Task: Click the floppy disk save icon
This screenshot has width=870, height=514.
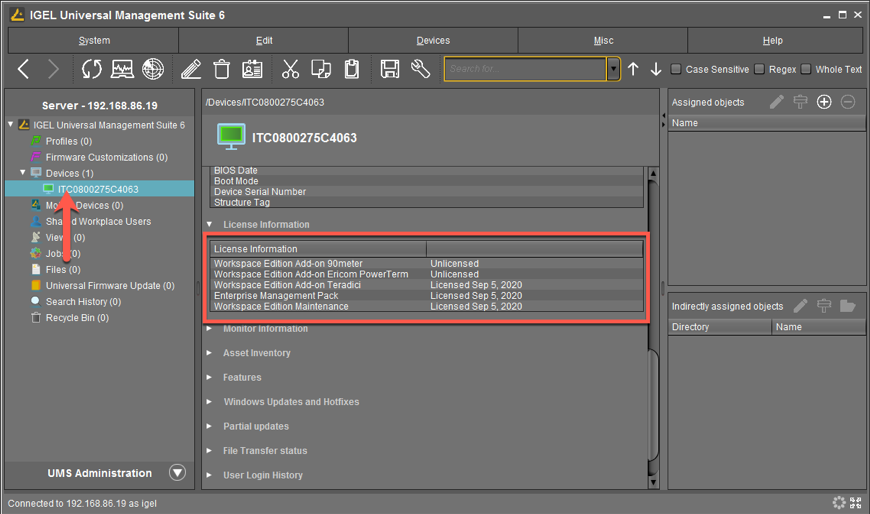Action: pyautogui.click(x=390, y=69)
